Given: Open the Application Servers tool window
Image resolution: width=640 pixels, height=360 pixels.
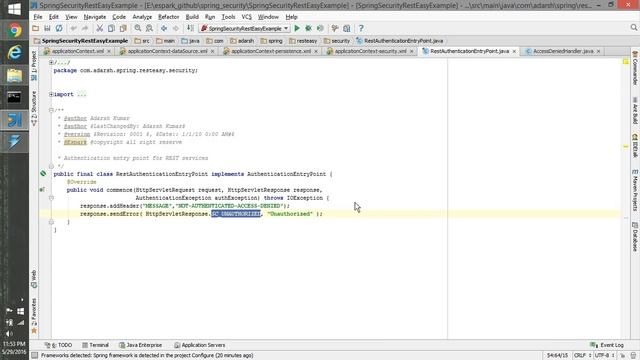Looking at the screenshot, I should tap(200, 345).
